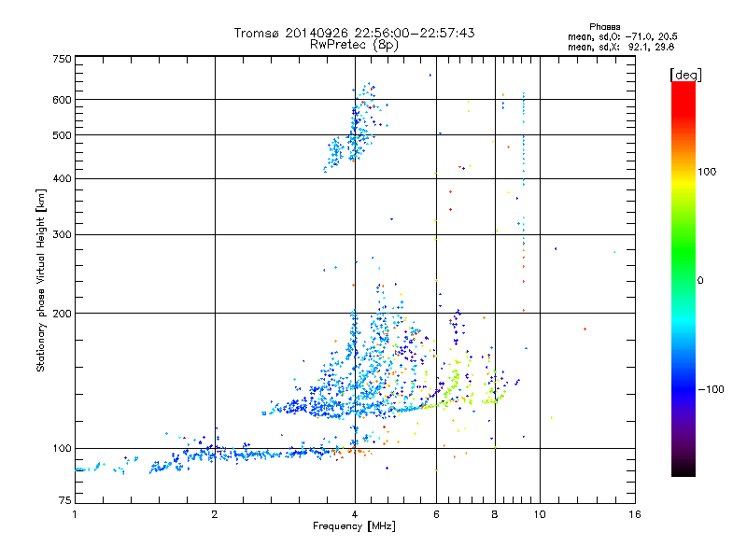Click the x-axis tick label '4'
Screen dimensions: 747x560
[x=355, y=514]
